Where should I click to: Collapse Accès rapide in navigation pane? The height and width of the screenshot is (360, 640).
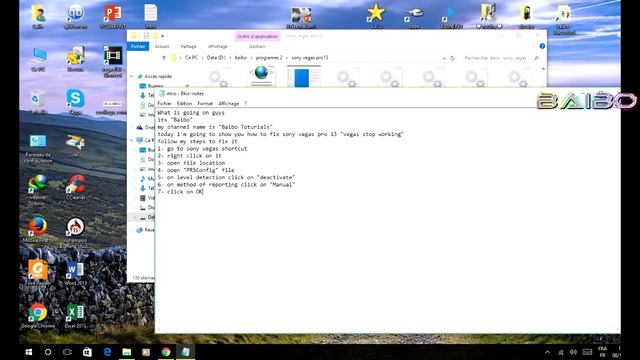(x=131, y=76)
